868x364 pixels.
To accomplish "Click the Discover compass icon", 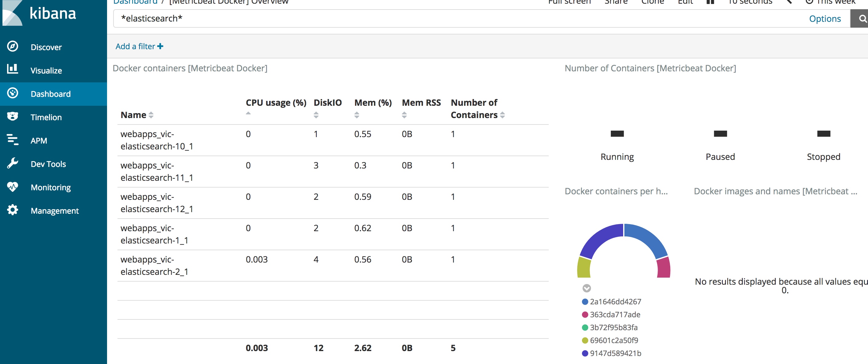I will (x=13, y=46).
